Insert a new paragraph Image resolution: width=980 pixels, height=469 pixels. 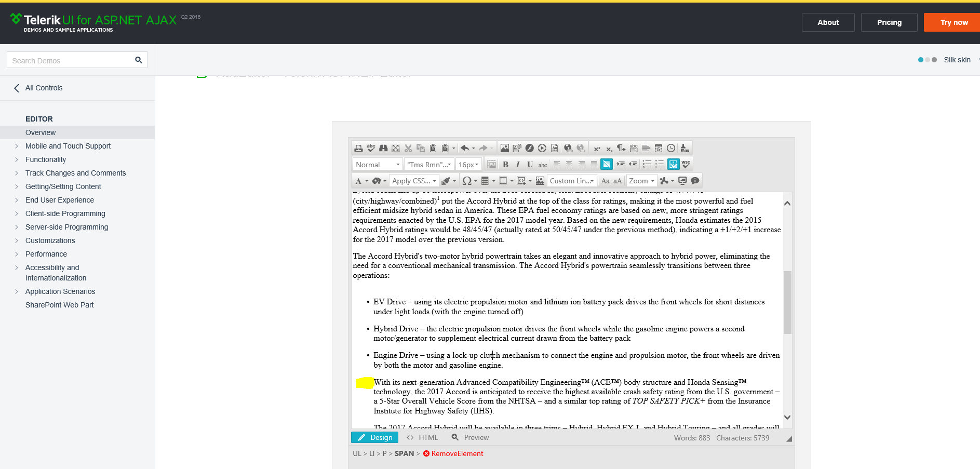[621, 149]
